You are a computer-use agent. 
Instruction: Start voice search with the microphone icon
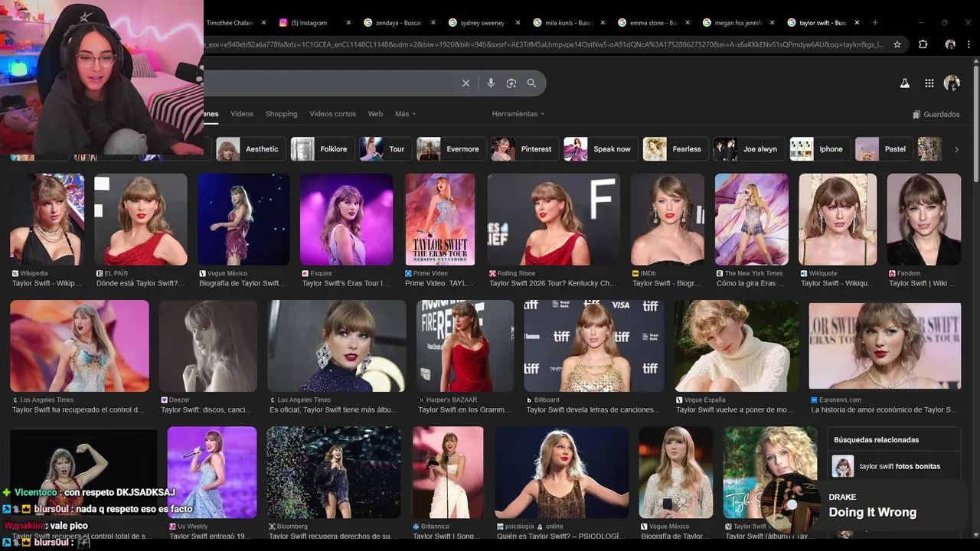(491, 83)
